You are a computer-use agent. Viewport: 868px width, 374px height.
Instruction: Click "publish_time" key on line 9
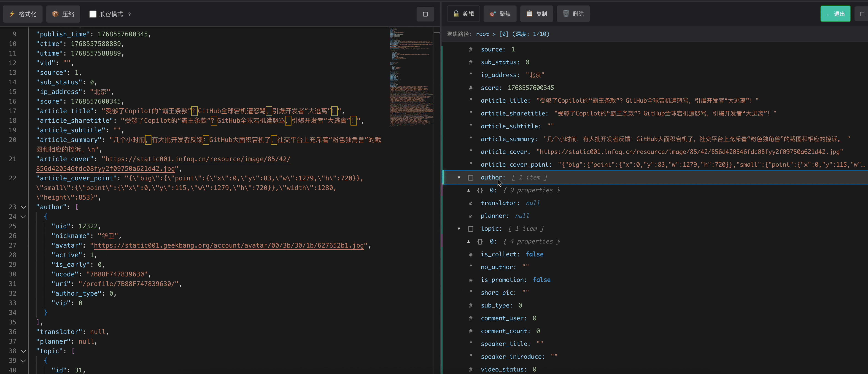63,34
